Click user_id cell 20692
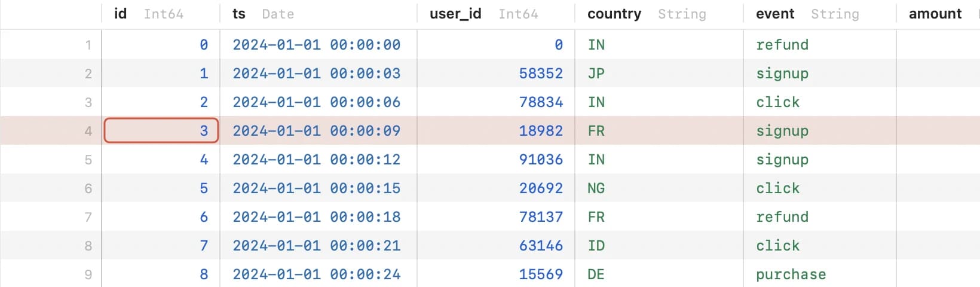 496,188
